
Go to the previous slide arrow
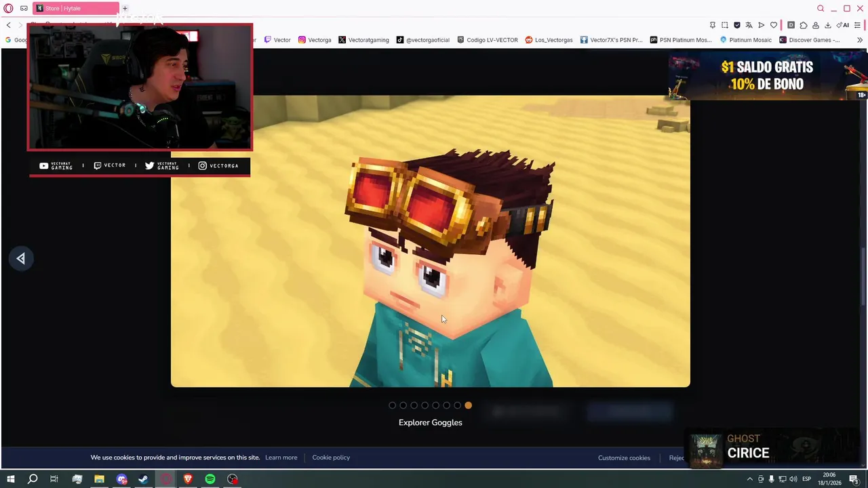[x=21, y=258]
